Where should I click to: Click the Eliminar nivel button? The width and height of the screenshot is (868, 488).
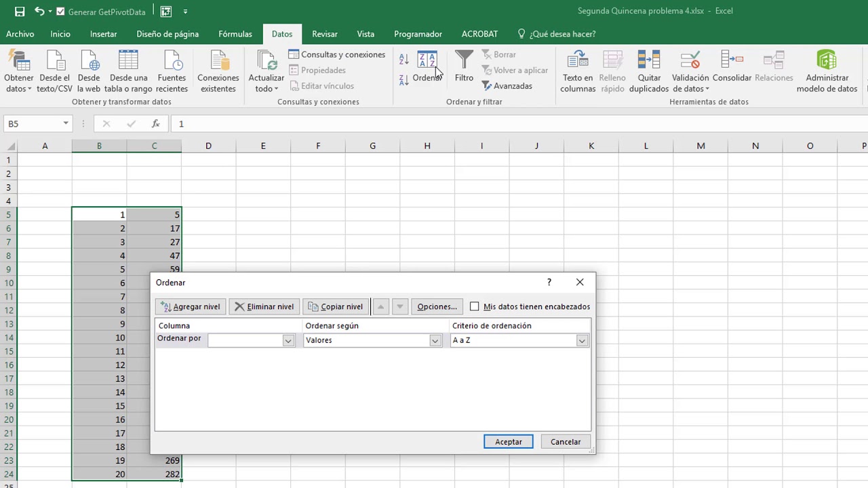coord(264,306)
